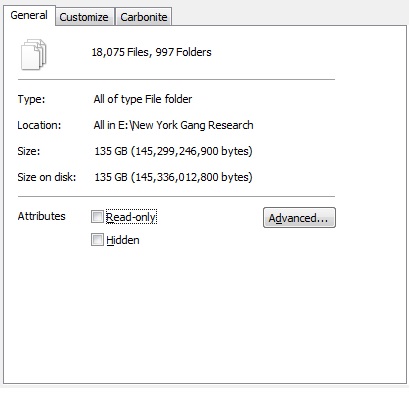The width and height of the screenshot is (410, 393).
Task: Enable the Hidden attribute checkbox box
Action: 97,240
